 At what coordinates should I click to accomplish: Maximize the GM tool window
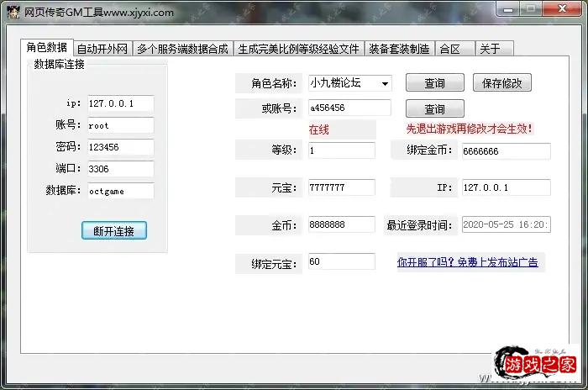click(x=531, y=9)
